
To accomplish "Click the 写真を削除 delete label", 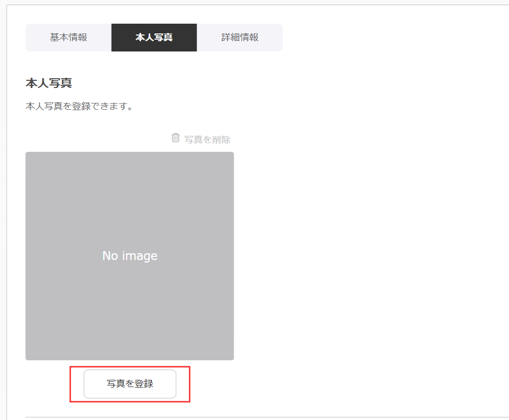I will pos(207,139).
